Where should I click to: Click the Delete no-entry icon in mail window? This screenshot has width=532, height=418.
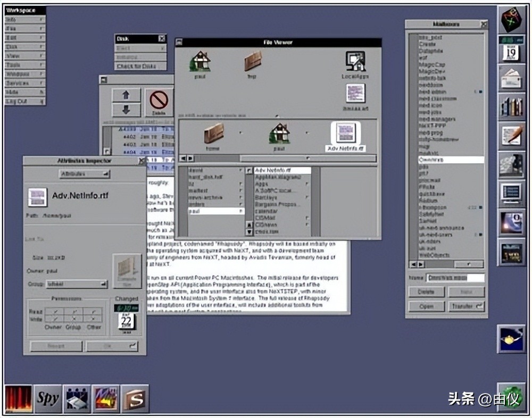159,101
